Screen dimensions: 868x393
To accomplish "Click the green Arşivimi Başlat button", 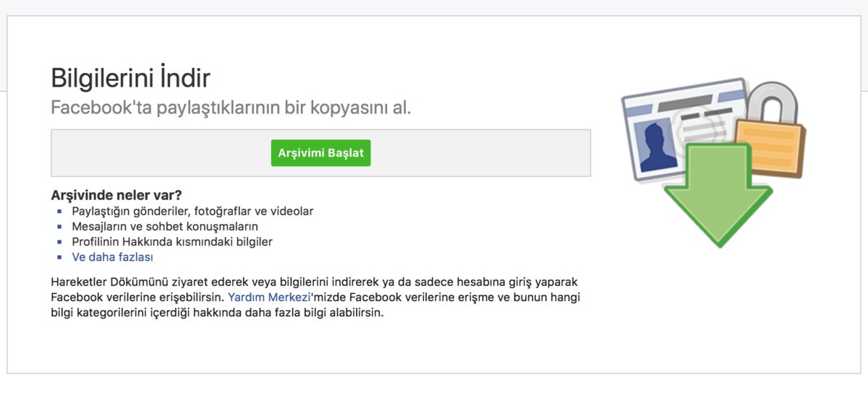I will click(x=320, y=153).
